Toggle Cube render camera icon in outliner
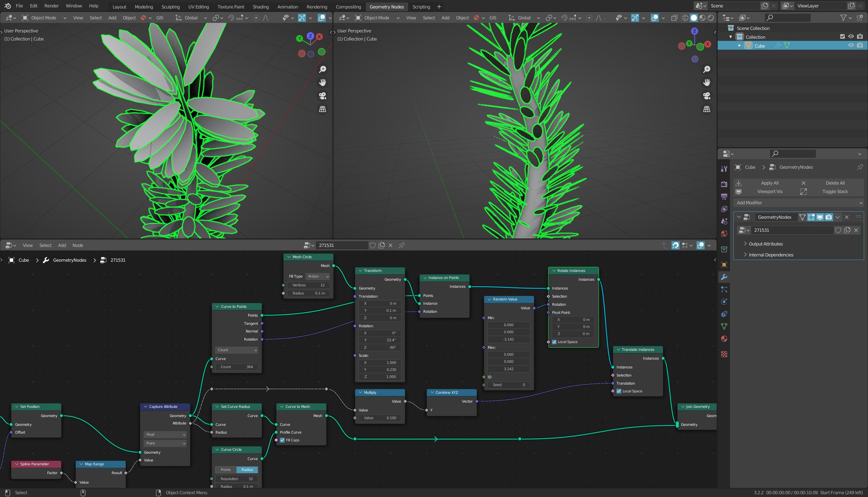Screen dimensions: 868x497 860,45
